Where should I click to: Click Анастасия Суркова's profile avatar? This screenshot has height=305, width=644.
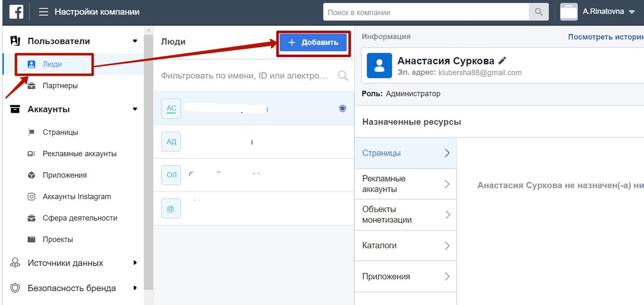379,65
